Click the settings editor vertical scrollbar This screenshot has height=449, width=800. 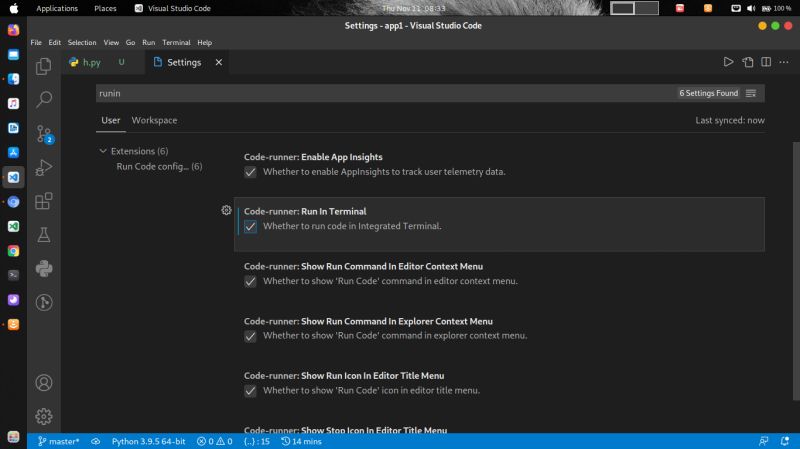(x=796, y=270)
